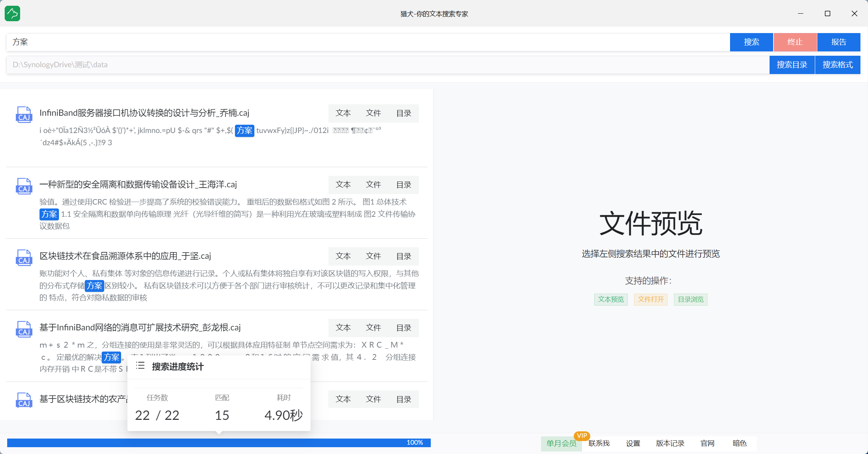868x454 pixels.
Task: Open 联系我 contact menu item
Action: coord(599,443)
